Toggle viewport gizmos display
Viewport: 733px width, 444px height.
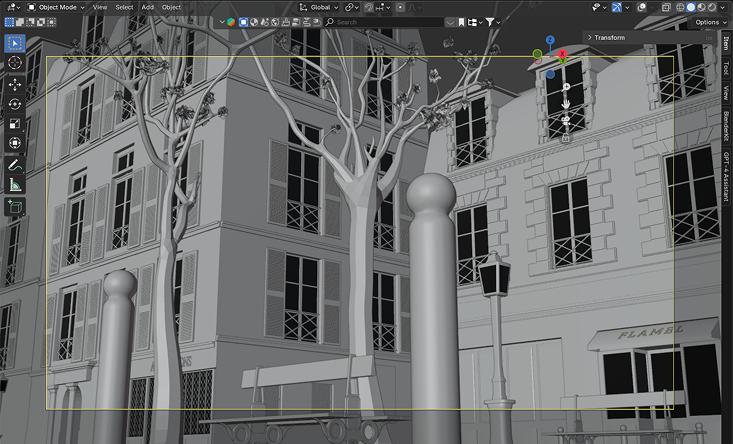point(617,7)
